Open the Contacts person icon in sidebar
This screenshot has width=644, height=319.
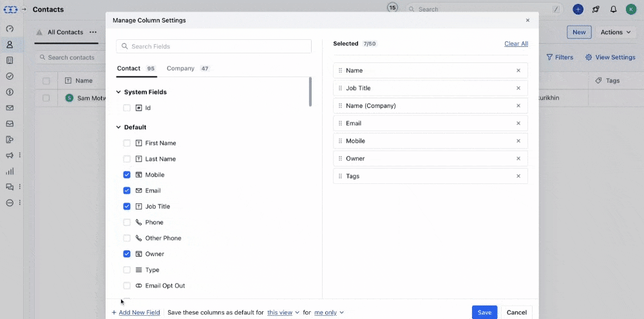coord(10,44)
